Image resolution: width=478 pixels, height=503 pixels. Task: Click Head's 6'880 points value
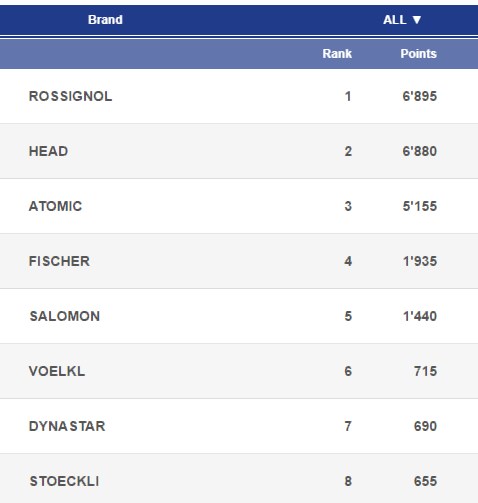coord(420,151)
